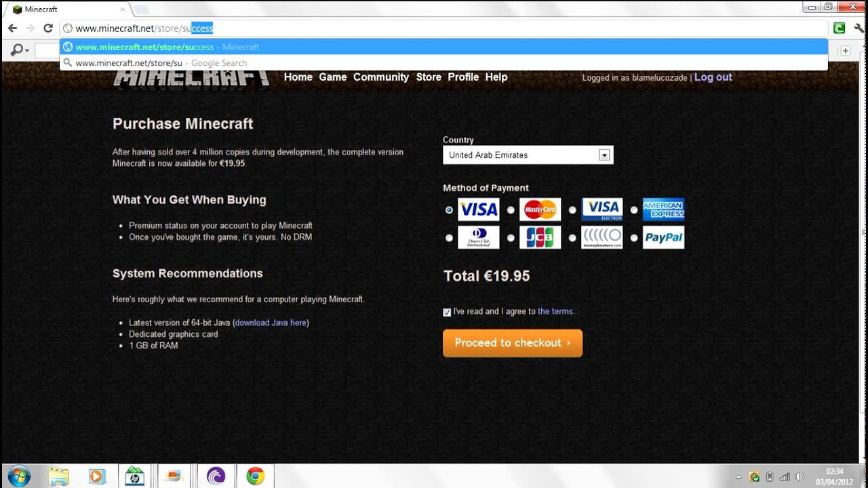868x488 pixels.
Task: Click the Total €19.95 text
Action: [x=487, y=276]
